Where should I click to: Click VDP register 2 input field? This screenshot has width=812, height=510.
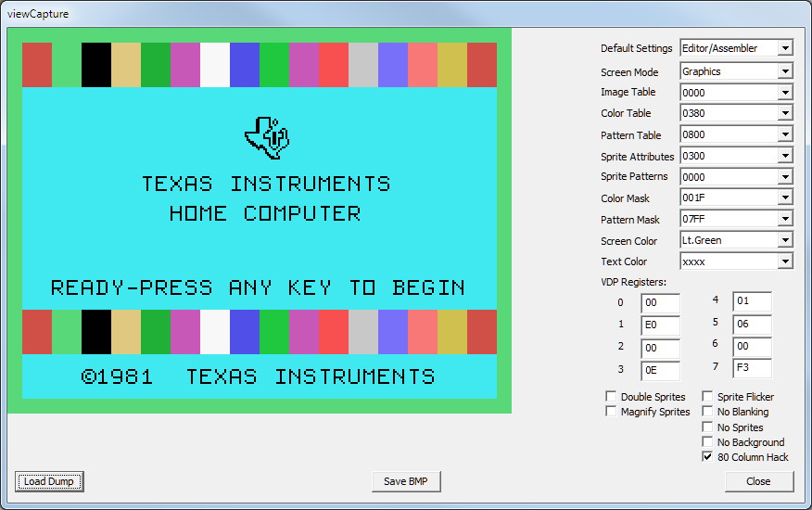(x=660, y=348)
